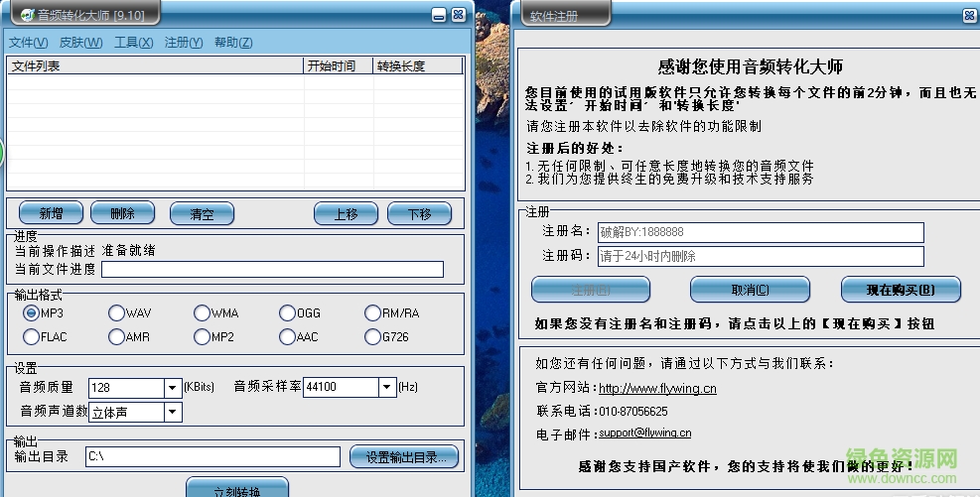Open the 音频采样率 sample rate dropdown
980x497 pixels.
(x=386, y=387)
